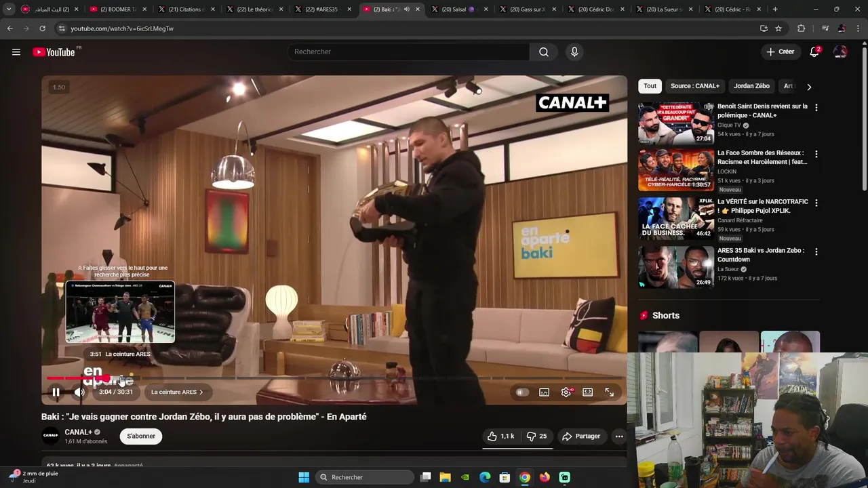
Task: Mute the video volume
Action: click(x=79, y=392)
